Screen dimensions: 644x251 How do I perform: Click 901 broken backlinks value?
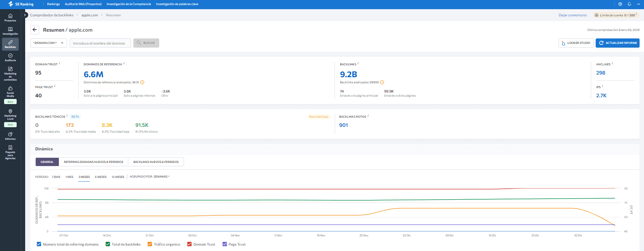click(x=343, y=125)
